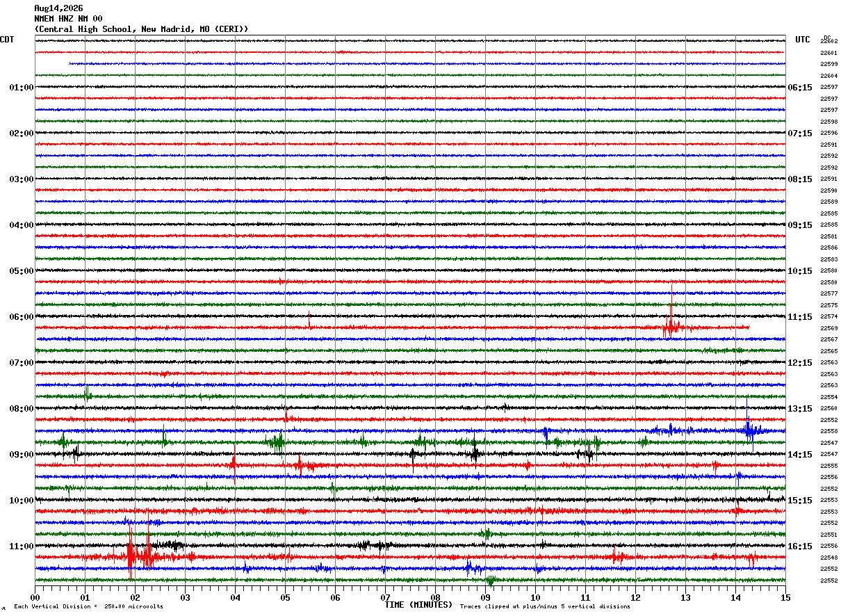
Task: Click the "TIME (MINUTES)" axis title
Action: [418, 605]
